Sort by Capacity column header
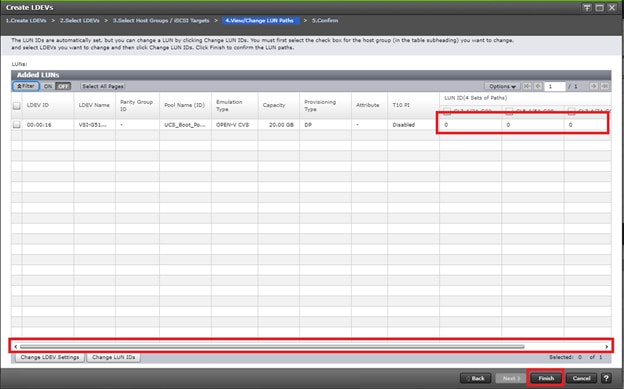The image size is (624, 389). [x=279, y=105]
